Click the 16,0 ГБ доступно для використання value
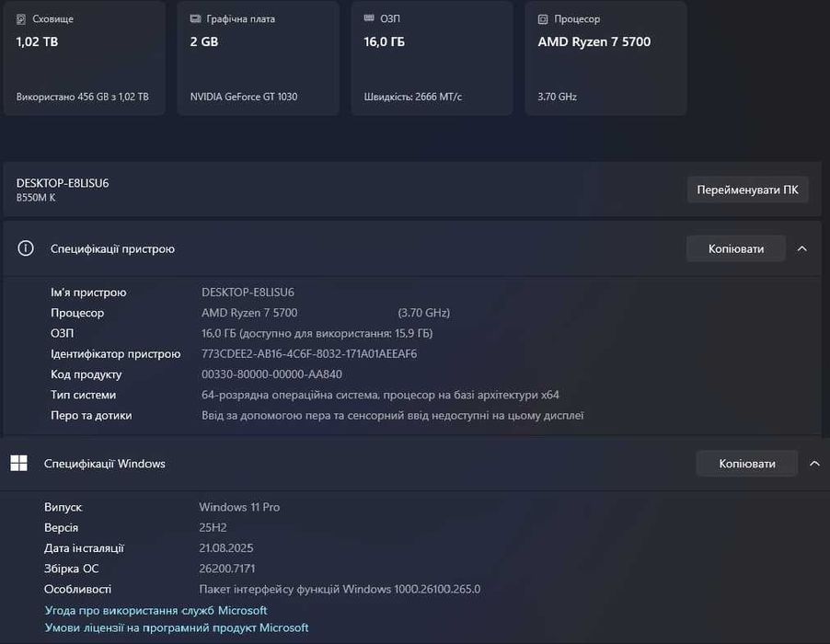830x644 pixels. [x=317, y=333]
